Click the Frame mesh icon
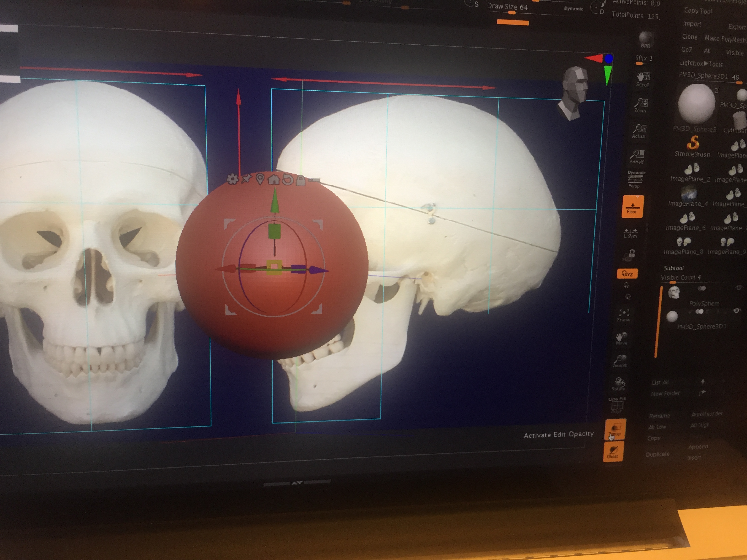The image size is (747, 560). [x=623, y=315]
